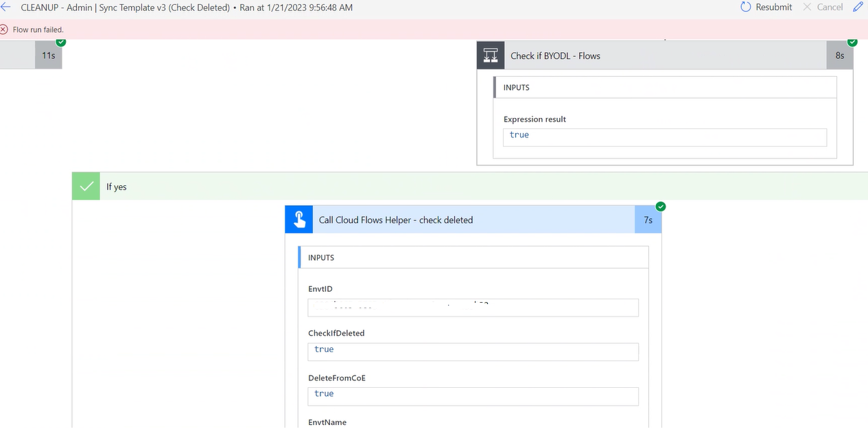Viewport: 868px width, 438px height.
Task: Click the green success check on Check if BYODL
Action: tap(853, 42)
